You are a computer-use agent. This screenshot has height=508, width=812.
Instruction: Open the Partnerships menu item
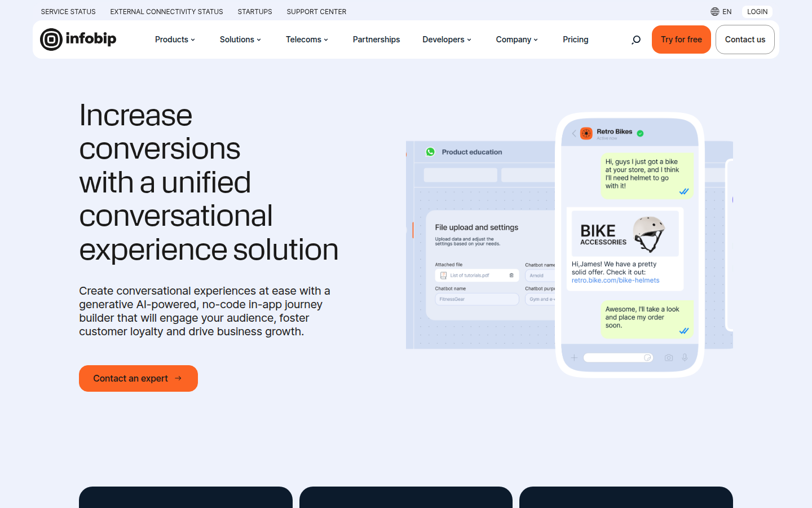coord(376,40)
